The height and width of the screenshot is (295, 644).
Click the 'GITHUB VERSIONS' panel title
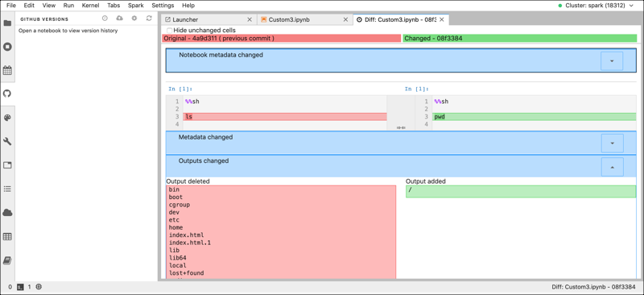[44, 19]
